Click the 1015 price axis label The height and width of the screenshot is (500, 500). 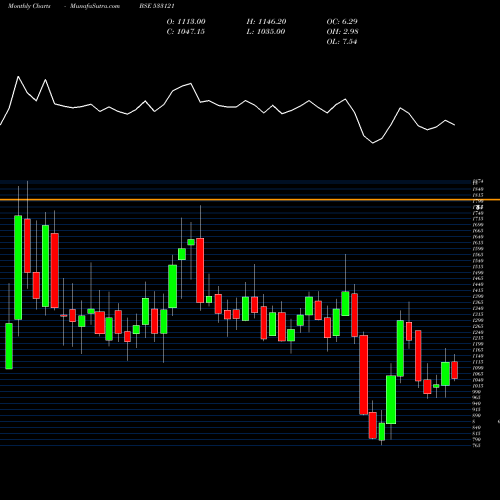pyautogui.click(x=478, y=386)
